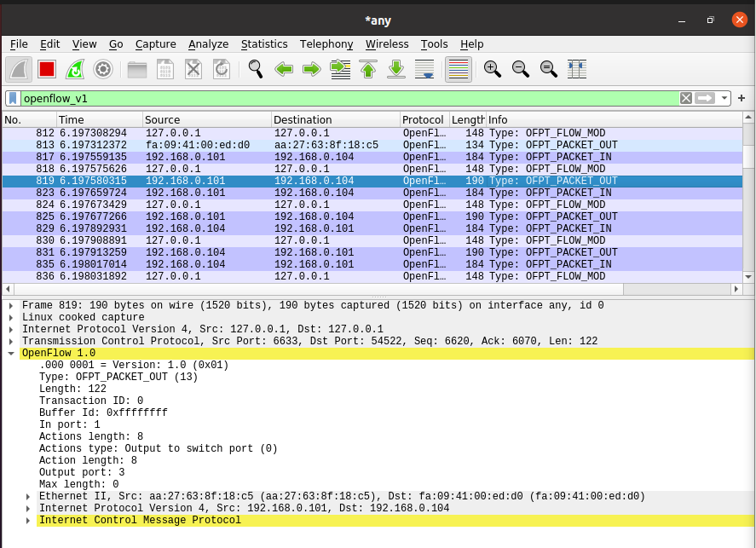Expand Internet Control Message Protocol subtree
756x548 pixels.
[x=28, y=521]
